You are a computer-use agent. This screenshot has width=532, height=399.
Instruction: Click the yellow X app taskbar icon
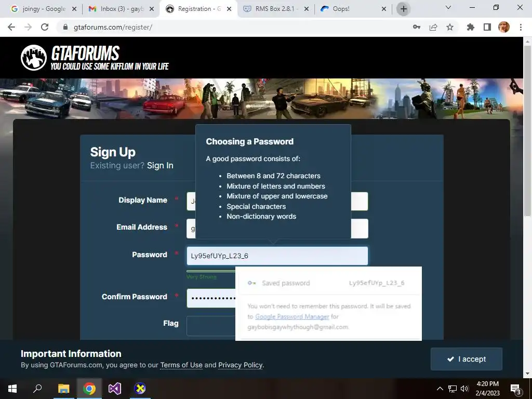[140, 389]
